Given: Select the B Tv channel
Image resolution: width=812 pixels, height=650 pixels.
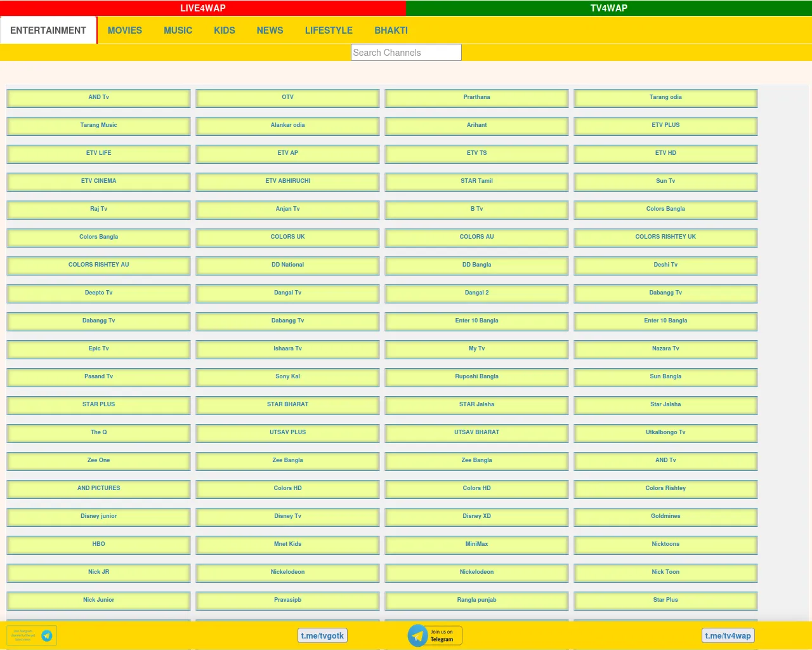Looking at the screenshot, I should tap(477, 209).
